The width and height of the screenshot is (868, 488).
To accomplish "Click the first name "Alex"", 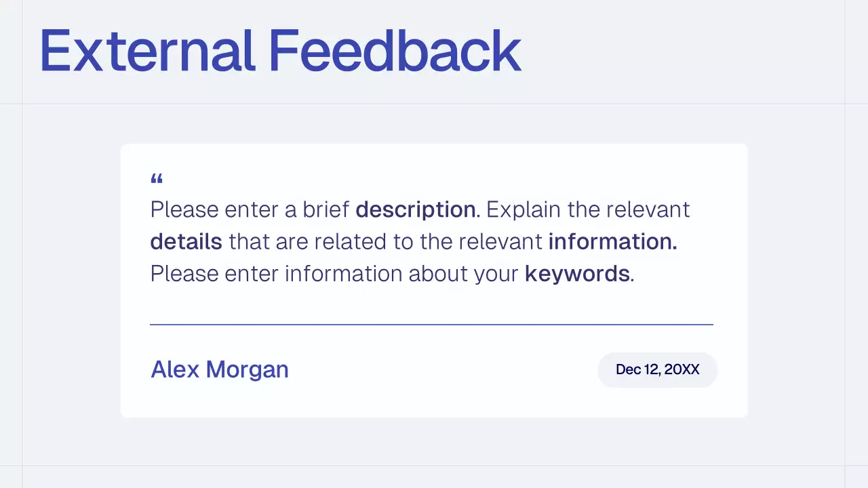I will tap(175, 369).
